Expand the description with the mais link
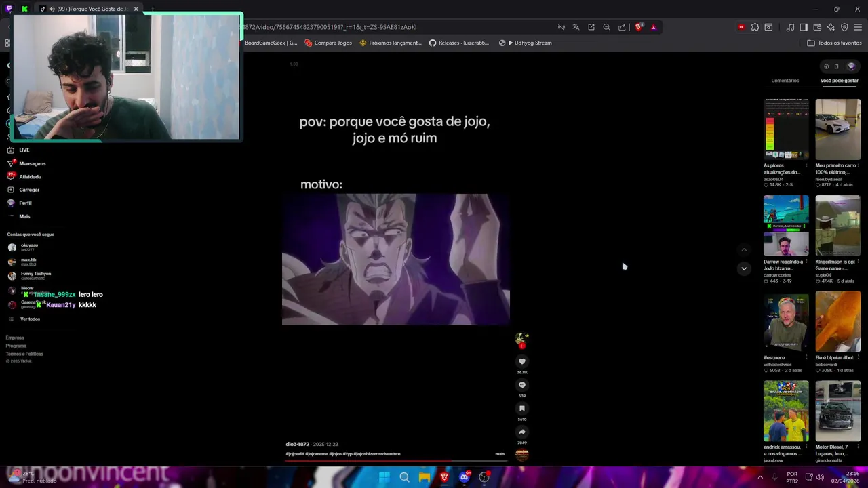 click(500, 454)
